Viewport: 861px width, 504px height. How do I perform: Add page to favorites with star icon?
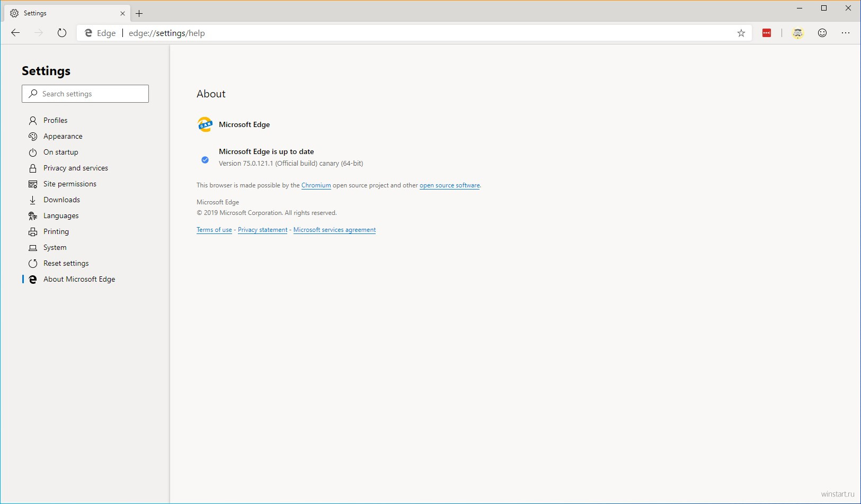[741, 33]
